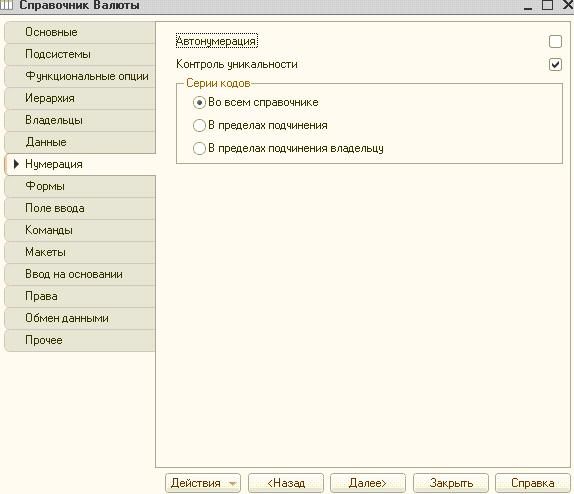
Task: Open the Действия dropdown button
Action: [203, 483]
